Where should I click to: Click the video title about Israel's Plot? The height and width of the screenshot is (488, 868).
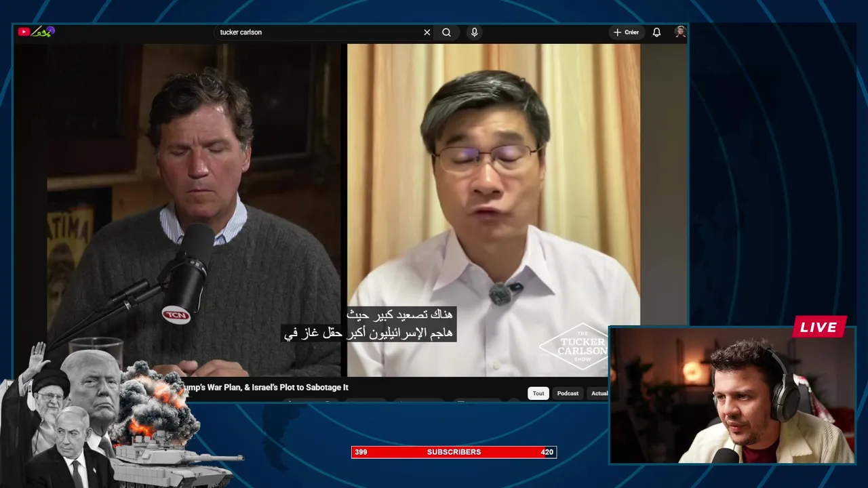pos(267,387)
